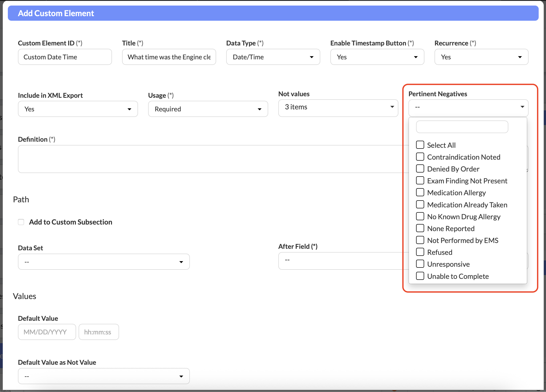Screen dimensions: 546x392
Task: Expand Default Value as Not Value dropdown
Action: click(x=104, y=376)
